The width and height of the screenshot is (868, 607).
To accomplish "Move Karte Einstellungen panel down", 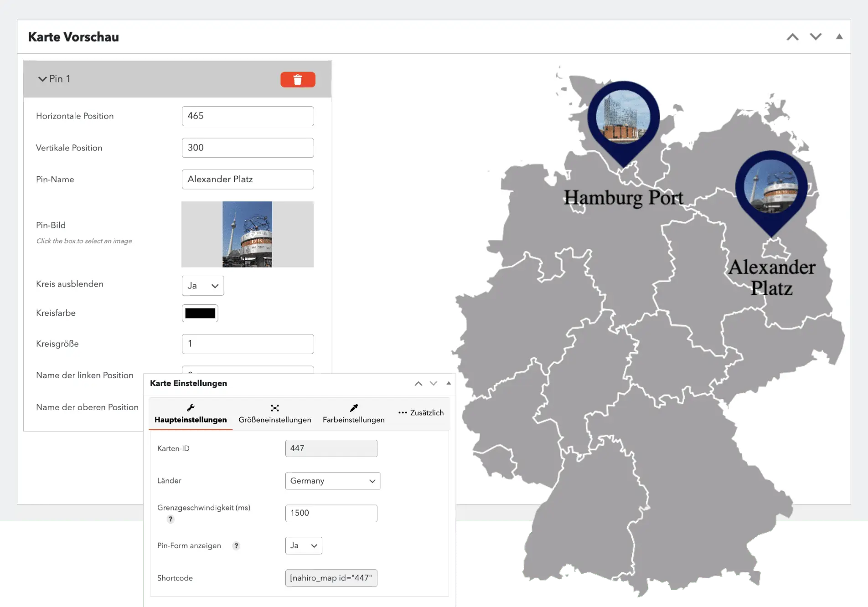I will [x=433, y=384].
